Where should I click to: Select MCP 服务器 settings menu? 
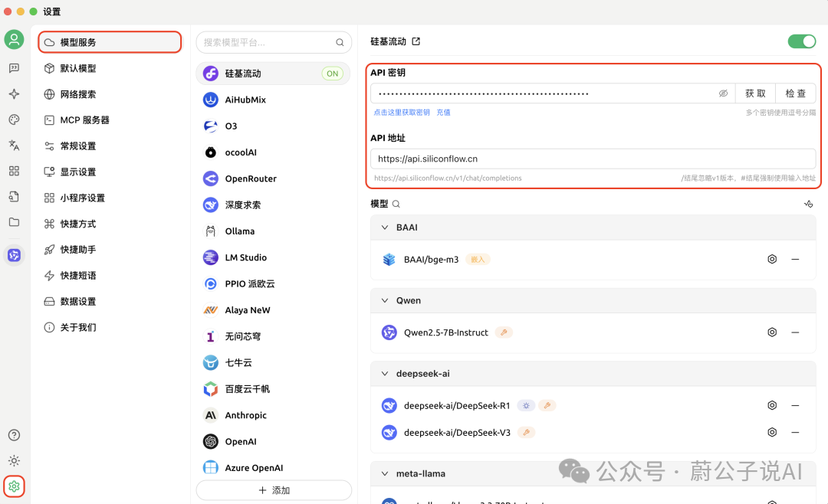(110, 119)
